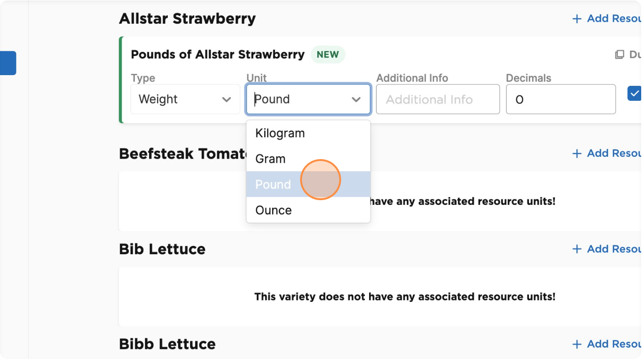Collapse the Unit dropdown chevron

pos(356,99)
